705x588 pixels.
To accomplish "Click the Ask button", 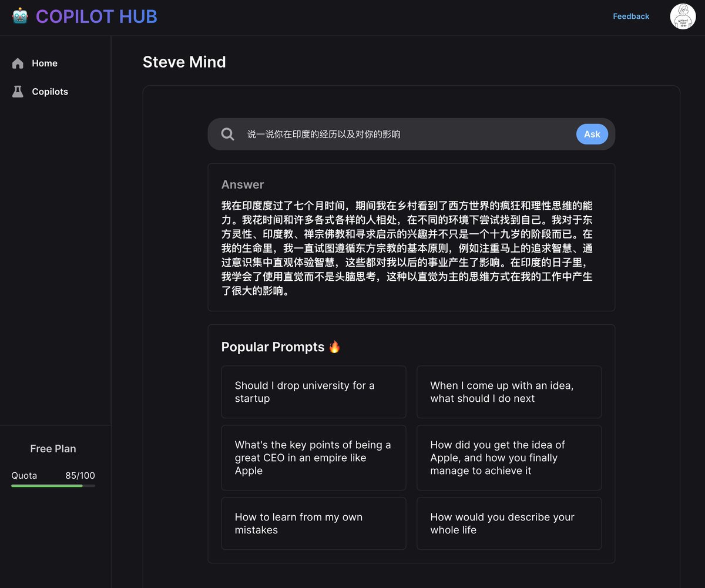I will click(592, 135).
